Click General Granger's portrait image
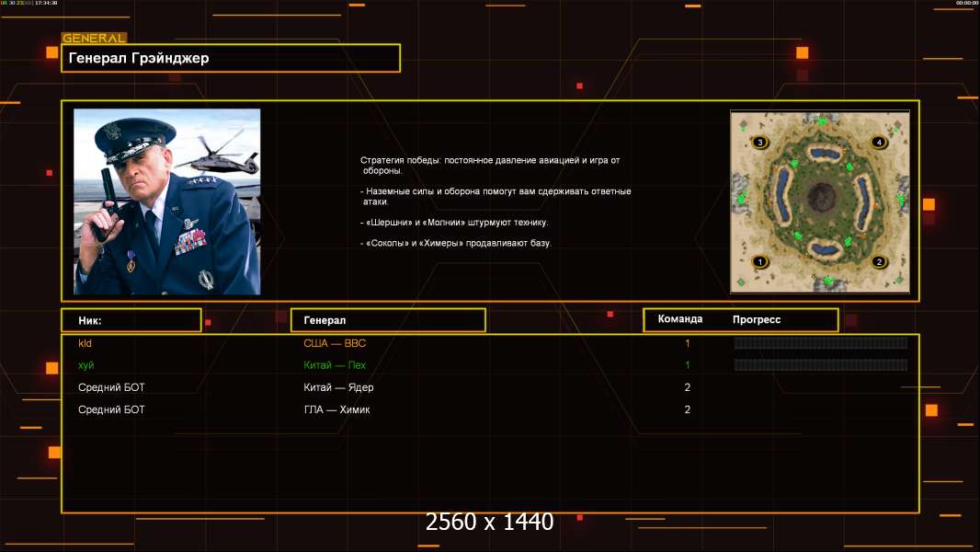 tap(166, 201)
